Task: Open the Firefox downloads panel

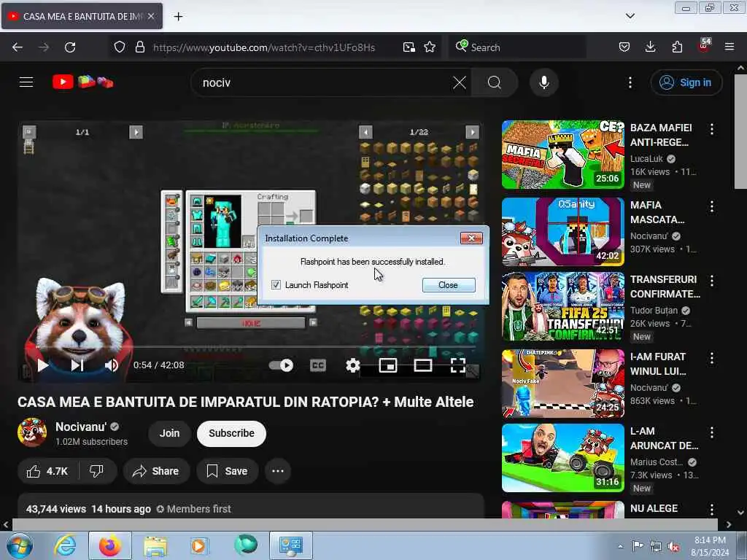Action: [x=650, y=47]
